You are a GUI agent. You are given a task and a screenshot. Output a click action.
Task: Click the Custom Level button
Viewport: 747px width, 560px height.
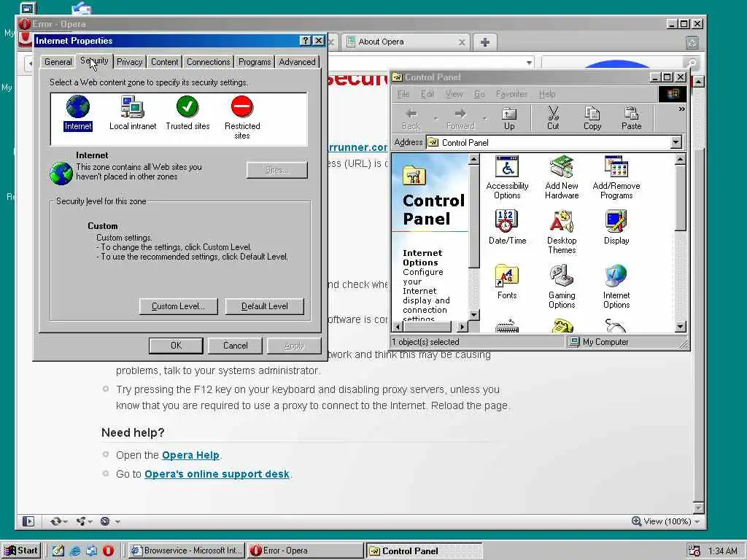point(178,306)
